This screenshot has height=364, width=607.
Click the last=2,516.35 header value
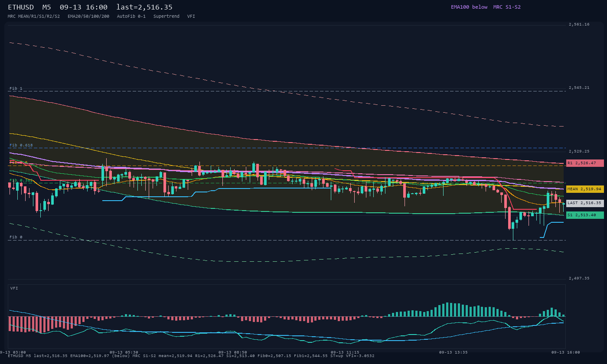tap(144, 7)
